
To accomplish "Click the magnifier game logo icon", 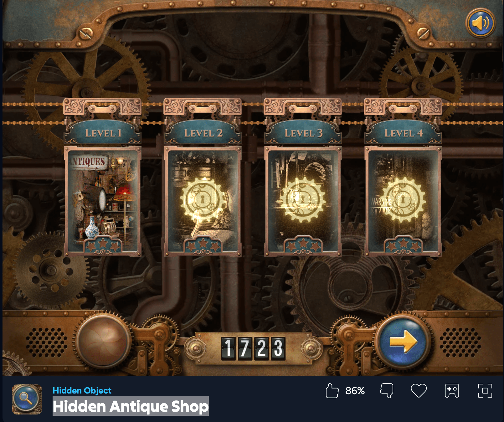I will tap(27, 399).
